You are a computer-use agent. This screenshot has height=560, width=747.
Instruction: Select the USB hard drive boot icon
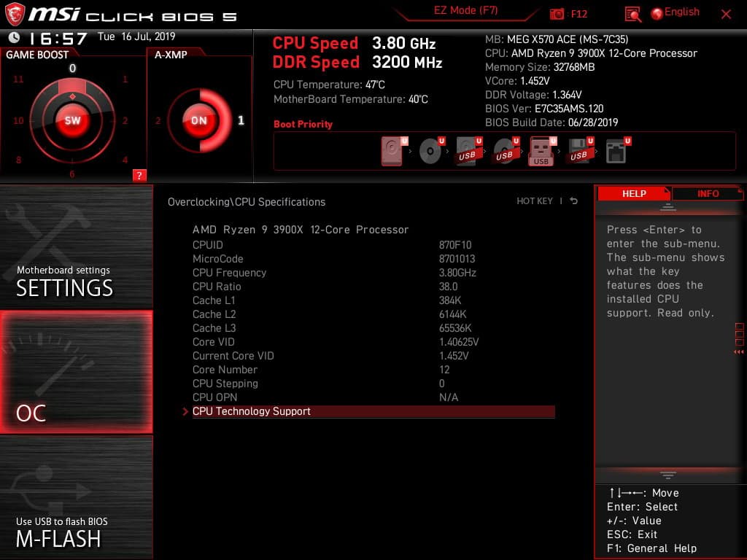[469, 151]
